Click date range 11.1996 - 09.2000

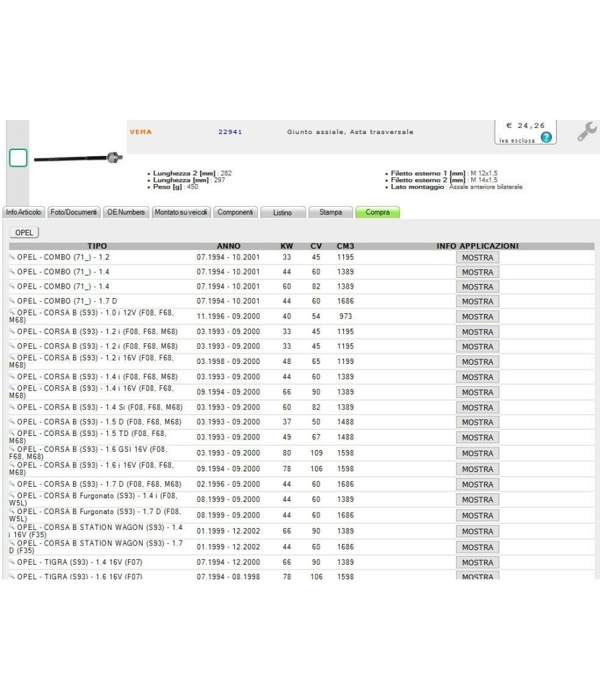click(228, 316)
